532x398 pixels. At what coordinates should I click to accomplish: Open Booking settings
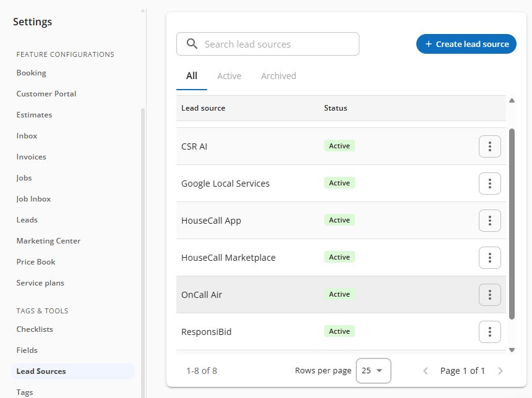31,73
